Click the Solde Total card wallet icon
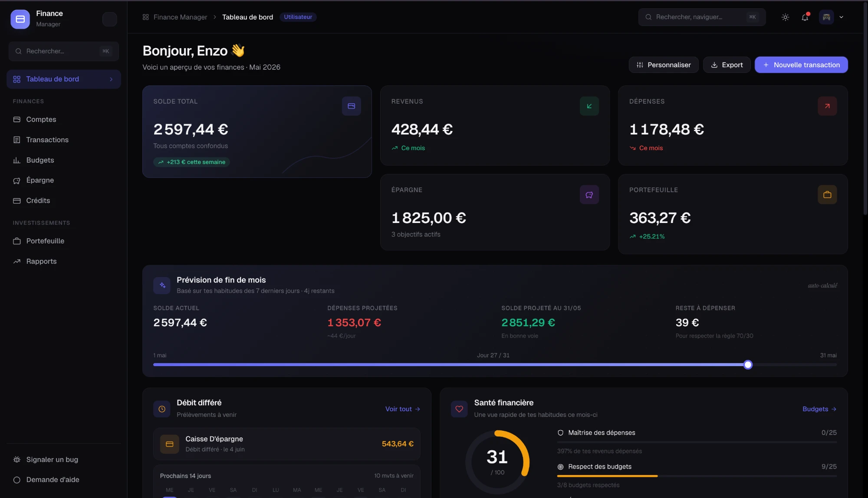This screenshot has height=498, width=868. pyautogui.click(x=352, y=106)
